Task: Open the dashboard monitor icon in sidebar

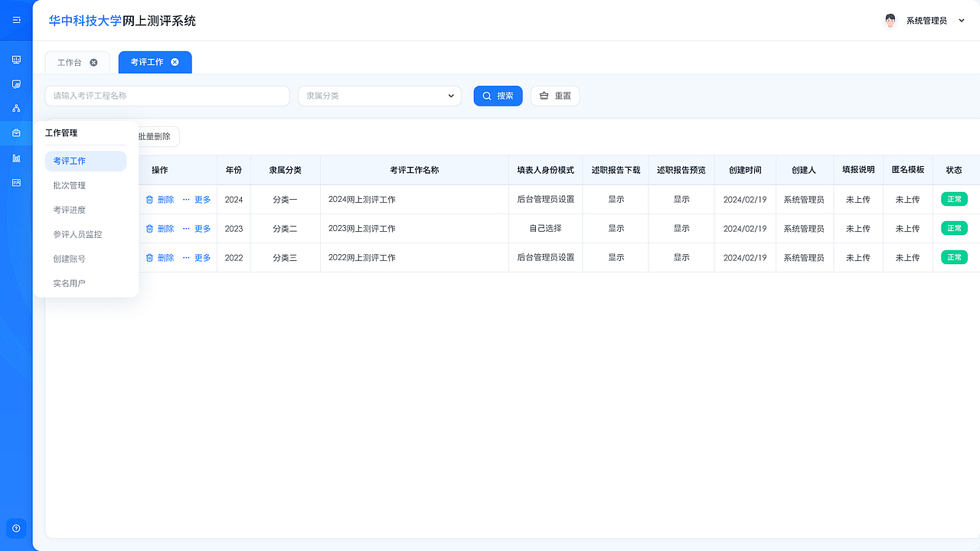Action: pos(16,60)
